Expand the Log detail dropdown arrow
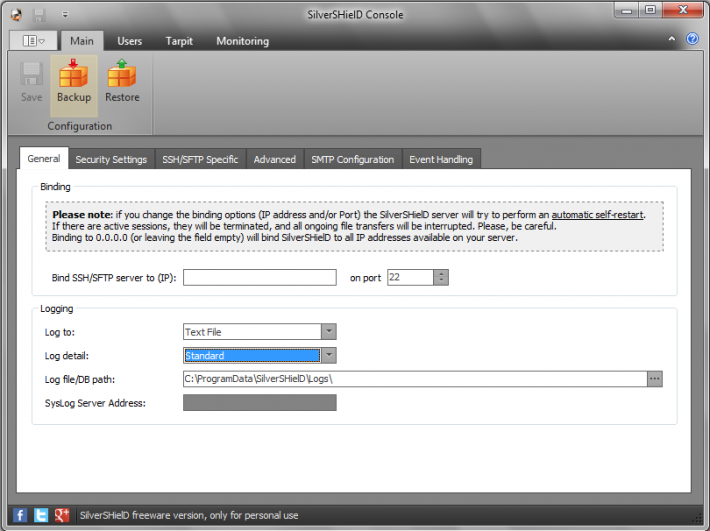This screenshot has width=710, height=531. pos(329,355)
